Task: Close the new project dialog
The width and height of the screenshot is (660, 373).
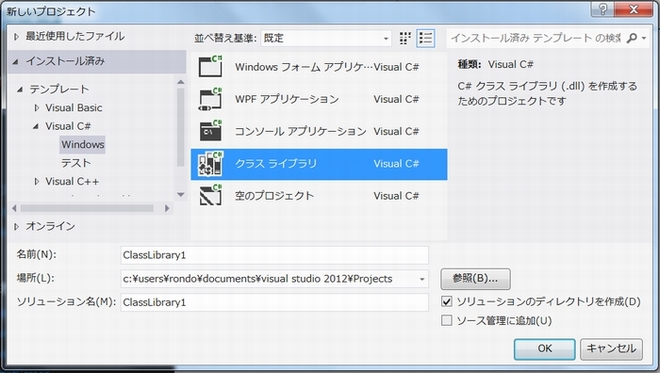Action: point(633,9)
